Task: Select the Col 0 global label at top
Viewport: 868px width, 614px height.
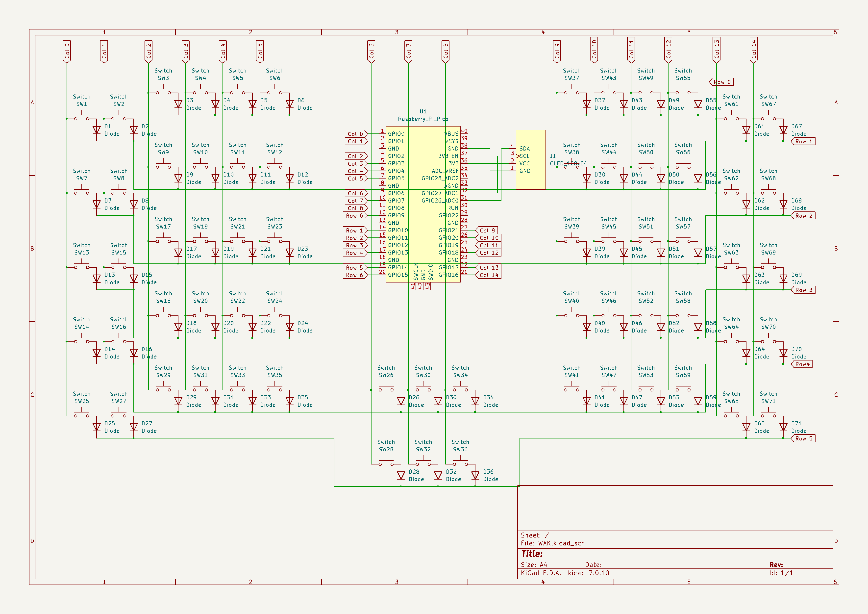Action: pos(67,51)
